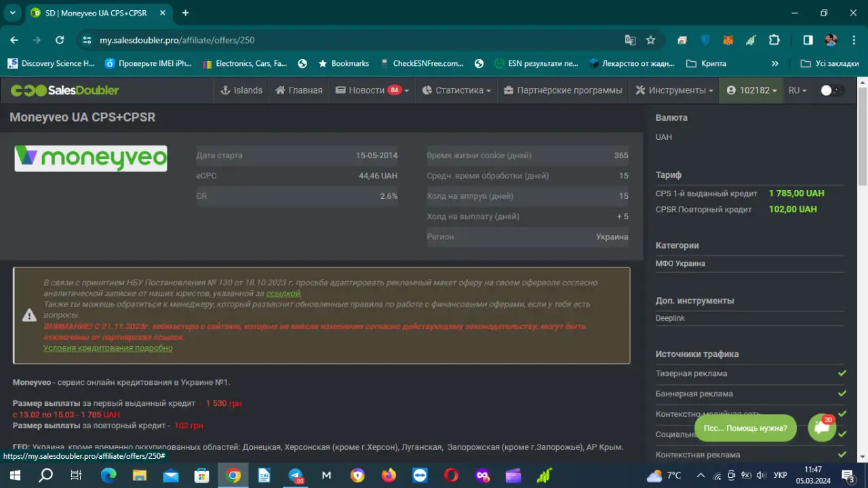The width and height of the screenshot is (868, 488).
Task: Open the Chrome profile avatar
Action: point(831,40)
